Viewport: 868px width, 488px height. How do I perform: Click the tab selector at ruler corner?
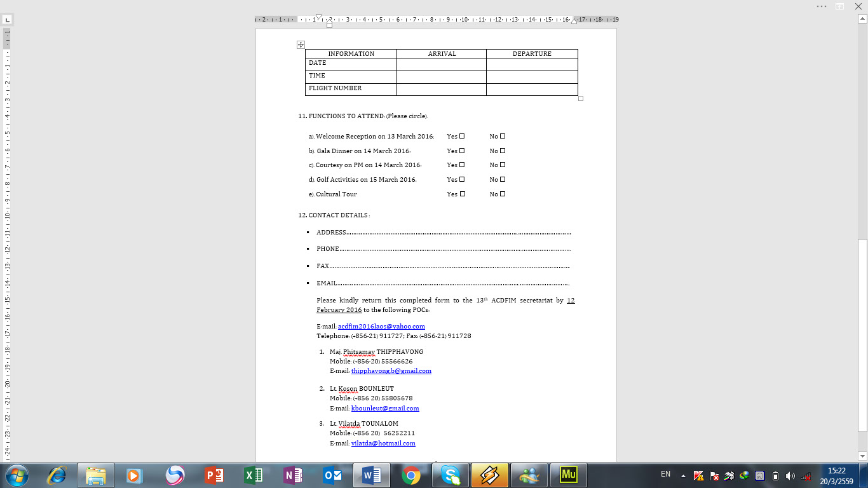[x=7, y=20]
